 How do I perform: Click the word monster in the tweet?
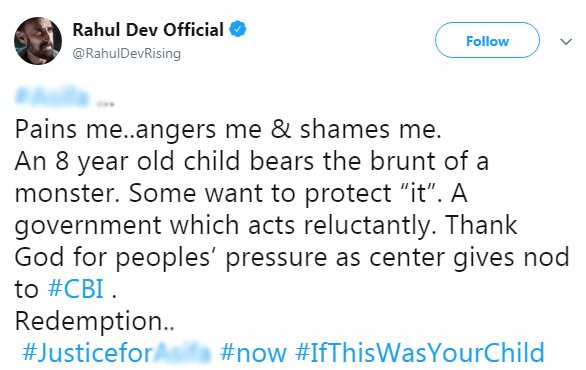65,194
